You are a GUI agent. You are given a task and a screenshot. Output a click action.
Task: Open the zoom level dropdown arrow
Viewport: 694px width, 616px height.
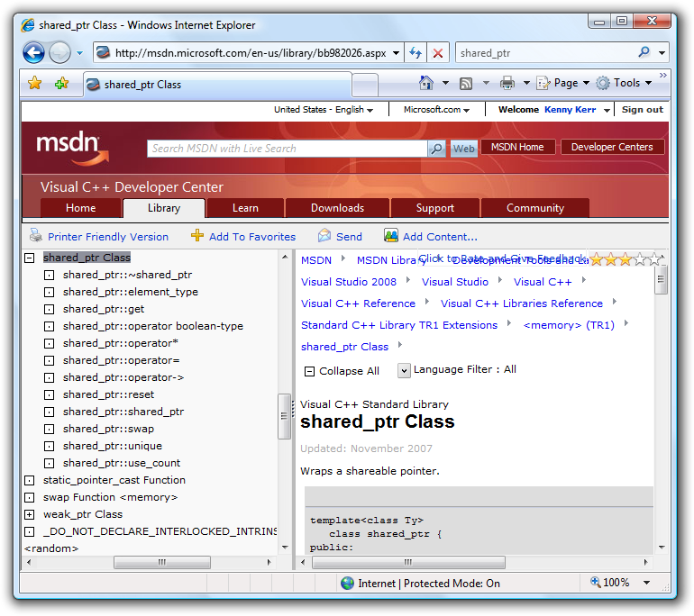(646, 583)
